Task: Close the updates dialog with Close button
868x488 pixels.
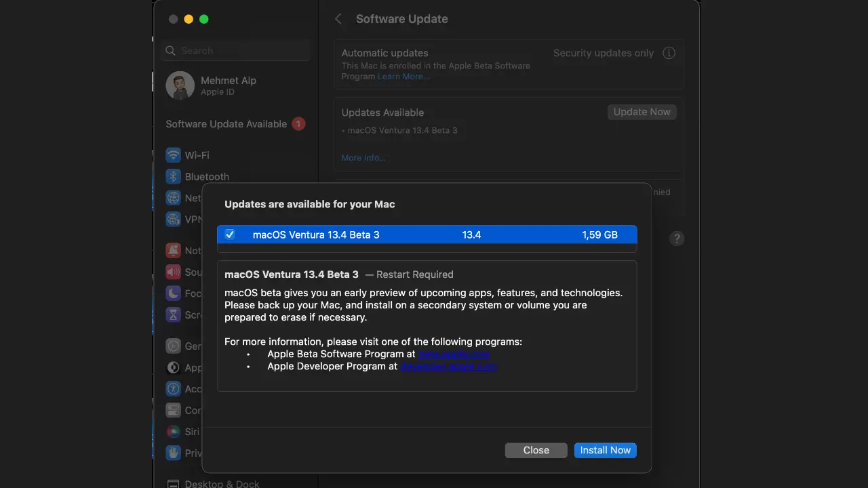Action: (x=536, y=450)
